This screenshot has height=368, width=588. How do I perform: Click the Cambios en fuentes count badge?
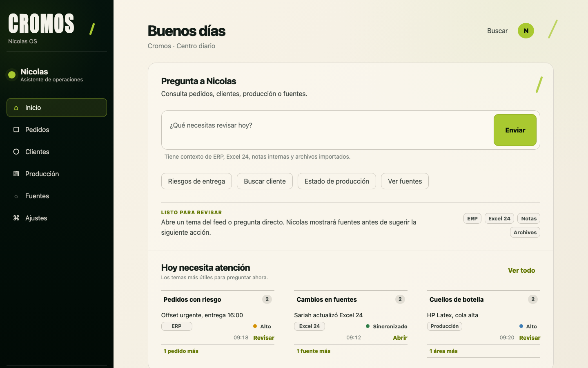tap(400, 299)
